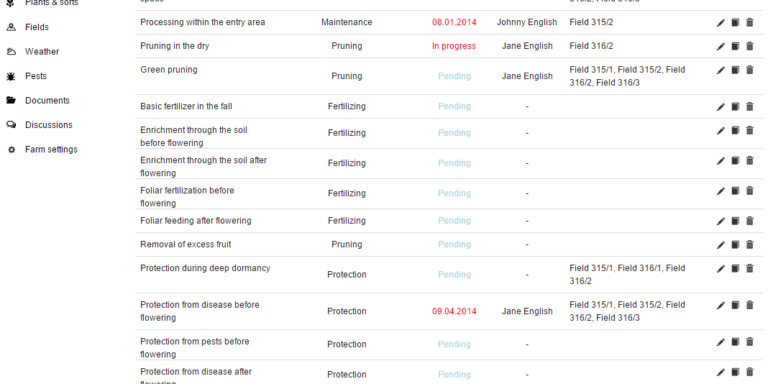Open Documents section in sidebar
Image resolution: width=768 pixels, height=384 pixels.
coord(48,100)
